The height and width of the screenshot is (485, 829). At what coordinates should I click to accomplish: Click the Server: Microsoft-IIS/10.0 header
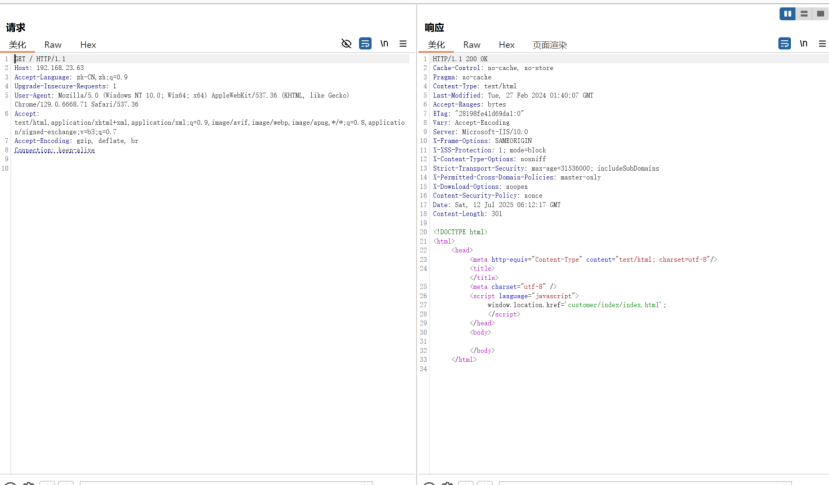[x=480, y=132]
